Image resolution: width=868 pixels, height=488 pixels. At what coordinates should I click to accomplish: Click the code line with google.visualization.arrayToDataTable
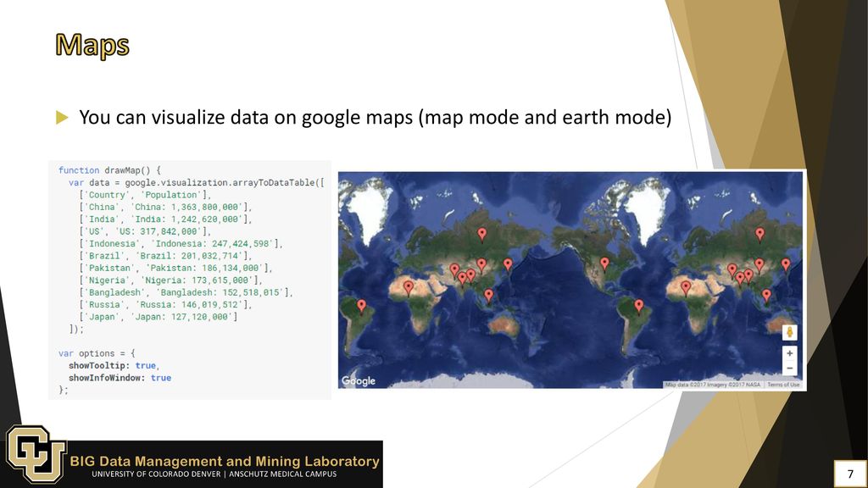pyautogui.click(x=197, y=183)
